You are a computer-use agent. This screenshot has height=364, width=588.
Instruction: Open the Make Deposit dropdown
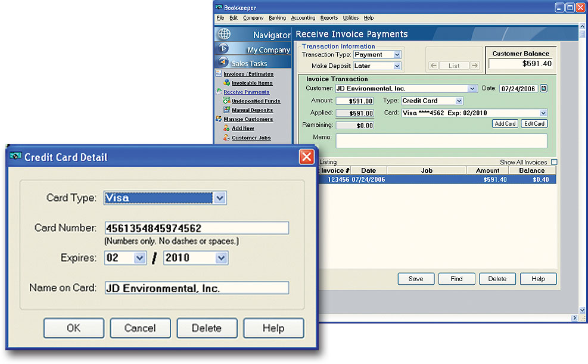(397, 66)
